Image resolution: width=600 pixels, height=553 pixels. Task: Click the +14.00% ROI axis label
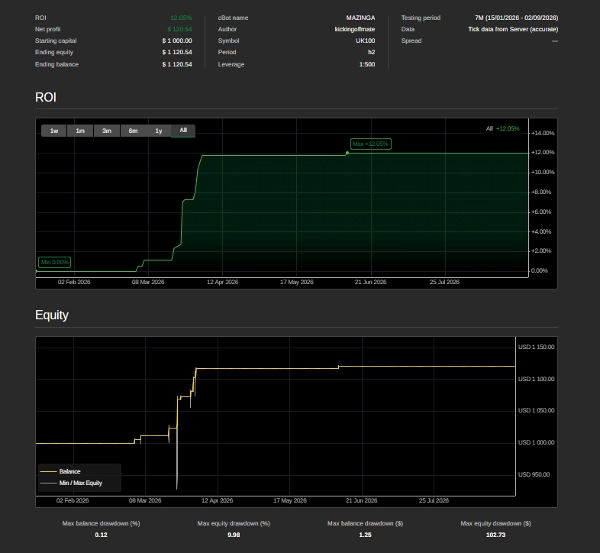543,133
